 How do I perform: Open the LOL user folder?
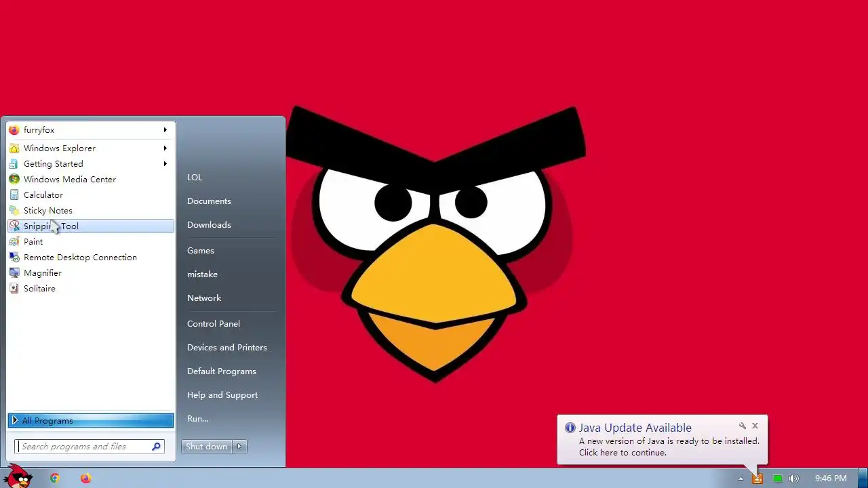click(195, 178)
